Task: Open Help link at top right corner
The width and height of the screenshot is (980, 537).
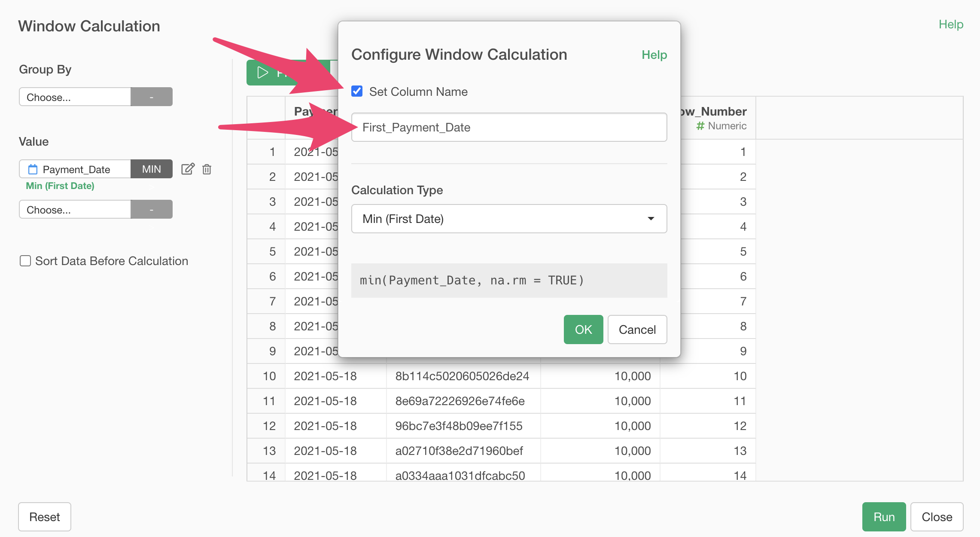Action: 951,24
